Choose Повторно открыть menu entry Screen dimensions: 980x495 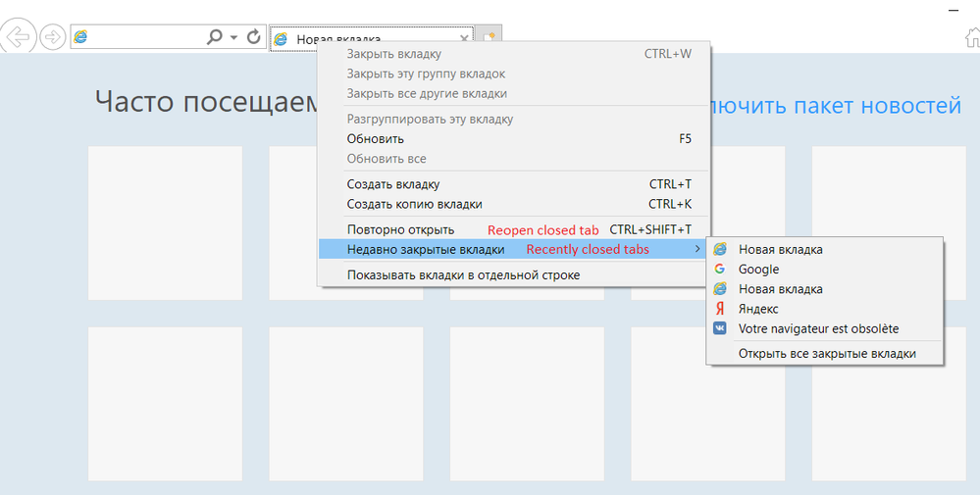tap(513, 229)
